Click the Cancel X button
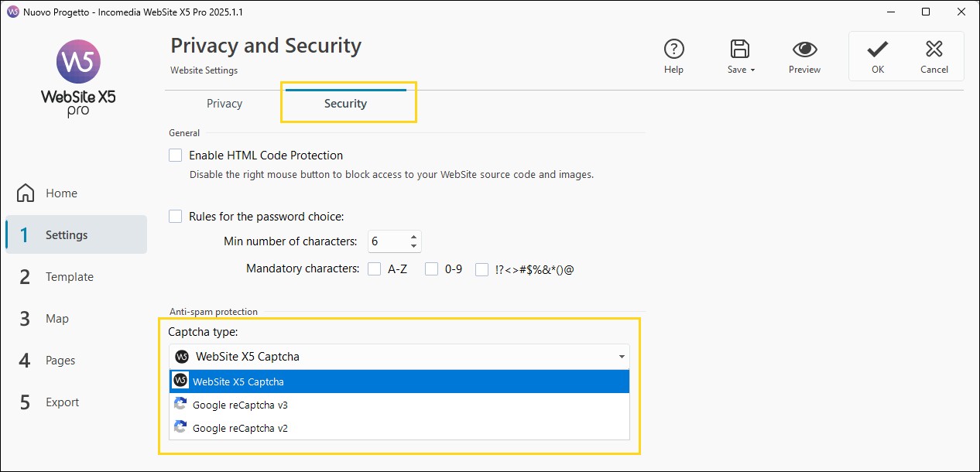Viewport: 980px width, 472px height. 934,56
